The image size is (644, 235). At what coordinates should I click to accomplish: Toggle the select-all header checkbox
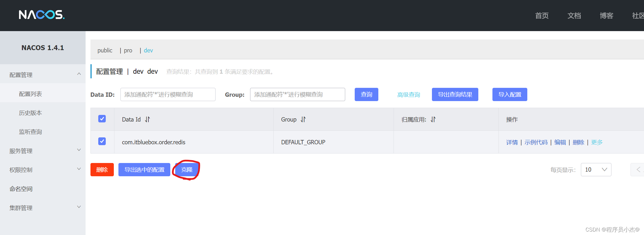point(102,119)
